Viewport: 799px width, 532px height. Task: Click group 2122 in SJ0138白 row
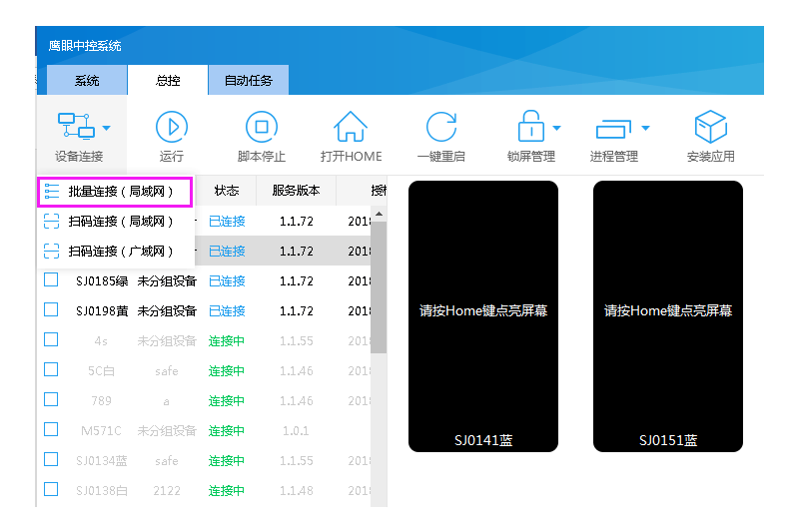point(167,491)
